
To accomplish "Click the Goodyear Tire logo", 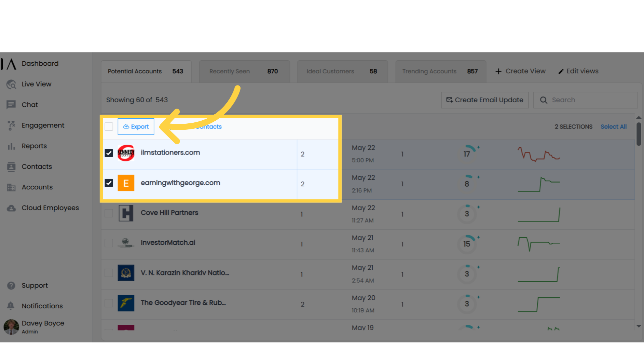I will coord(126,303).
